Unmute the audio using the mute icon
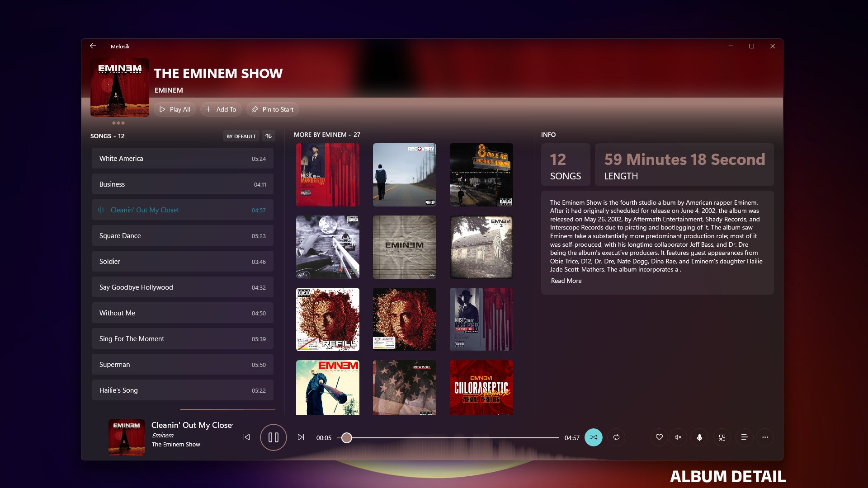The width and height of the screenshot is (868, 488). point(677,437)
